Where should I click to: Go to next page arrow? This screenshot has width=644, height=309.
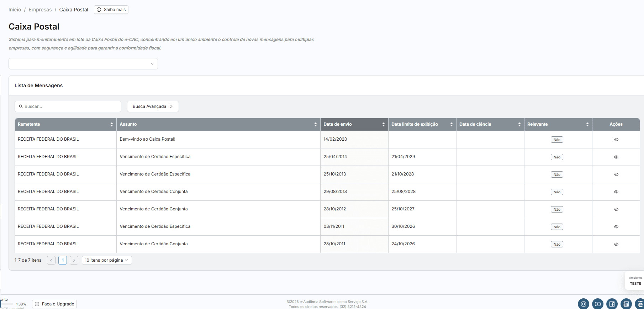click(x=74, y=260)
